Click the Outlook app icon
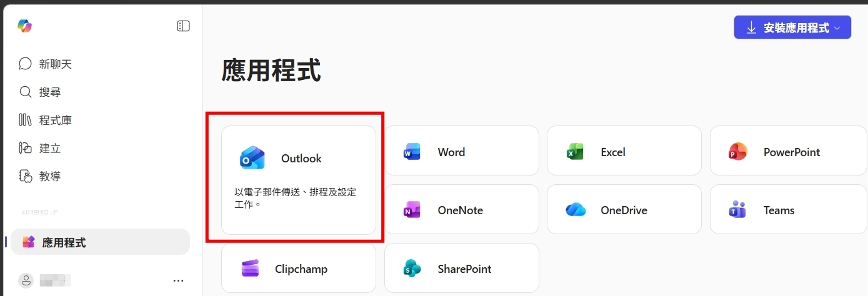Image resolution: width=868 pixels, height=296 pixels. coord(252,158)
